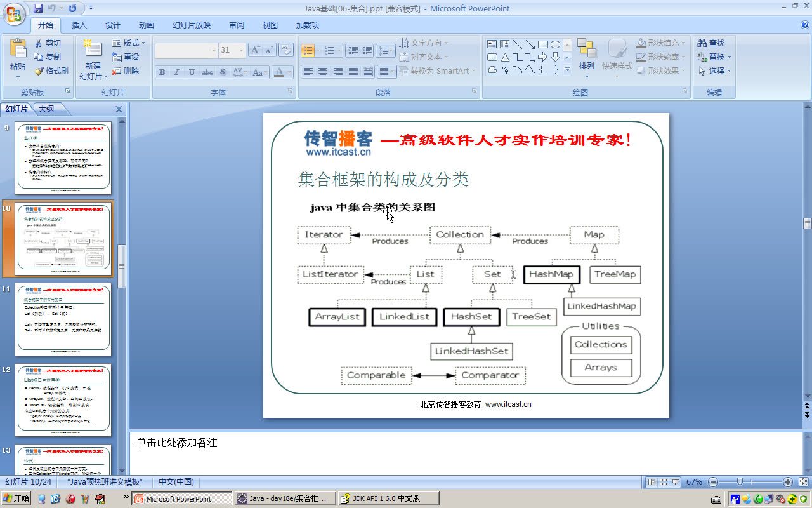Undo the last action in quick access
The image size is (812, 508).
(52, 8)
